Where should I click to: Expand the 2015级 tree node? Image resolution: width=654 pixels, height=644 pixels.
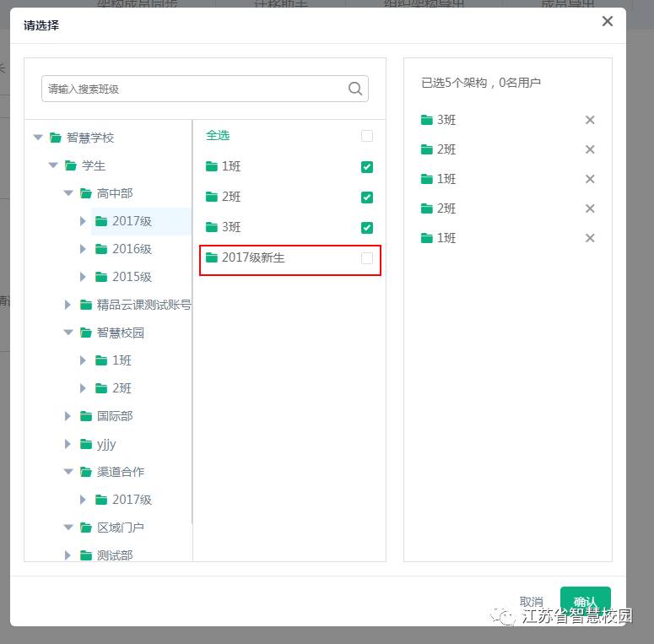[x=83, y=277]
